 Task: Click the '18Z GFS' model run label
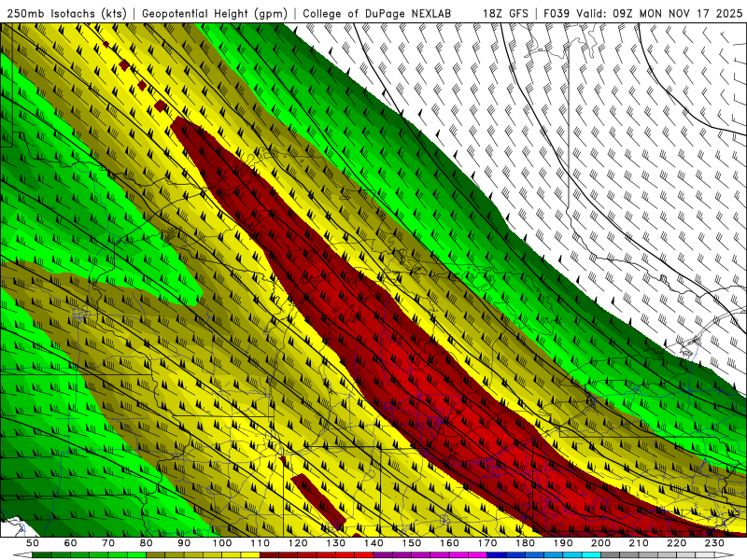point(505,13)
